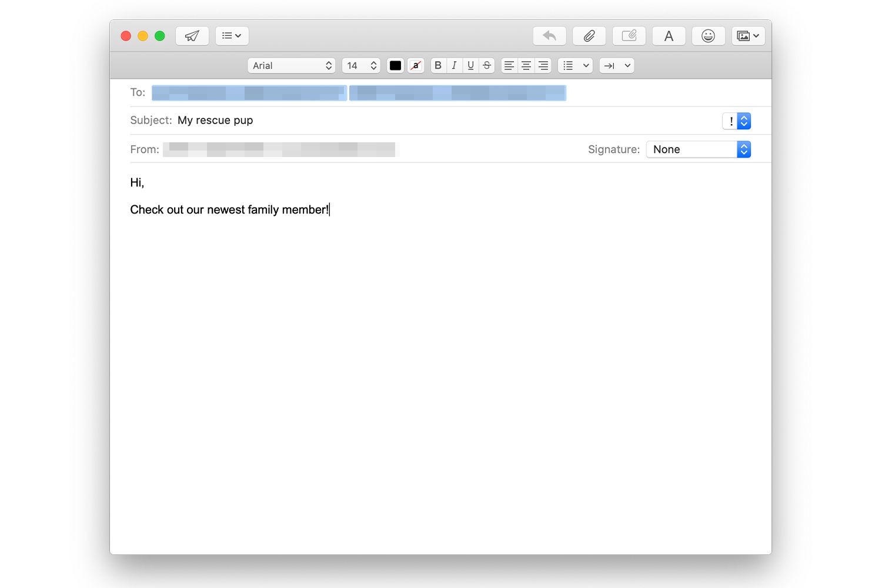
Task: Open the text background color swatch
Action: click(416, 66)
